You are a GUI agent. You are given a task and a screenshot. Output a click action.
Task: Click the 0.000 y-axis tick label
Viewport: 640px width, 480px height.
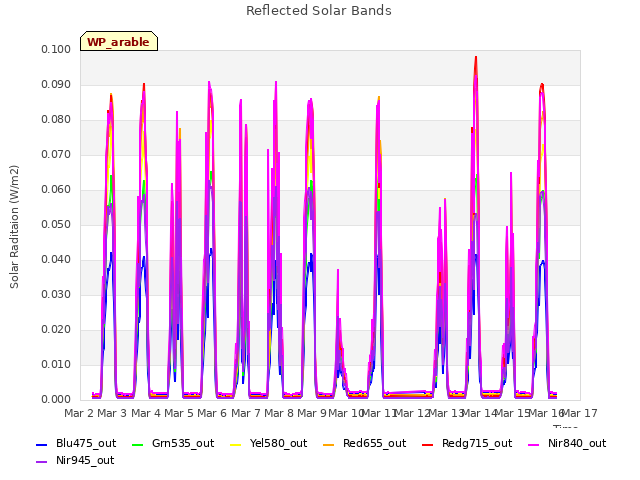click(x=56, y=400)
